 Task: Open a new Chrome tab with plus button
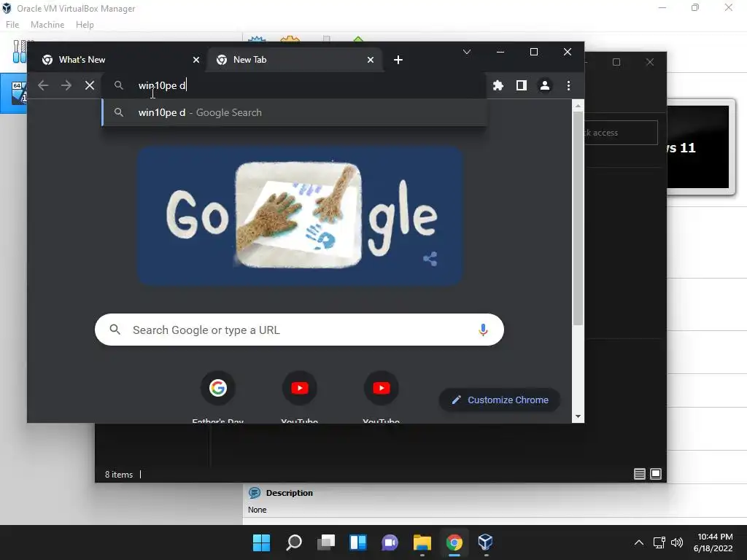tap(398, 60)
